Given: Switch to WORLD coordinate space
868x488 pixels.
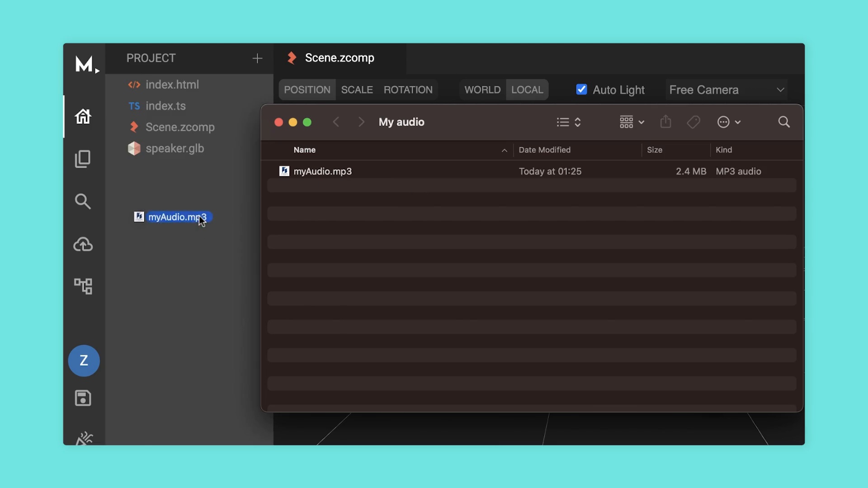Looking at the screenshot, I should tap(482, 89).
